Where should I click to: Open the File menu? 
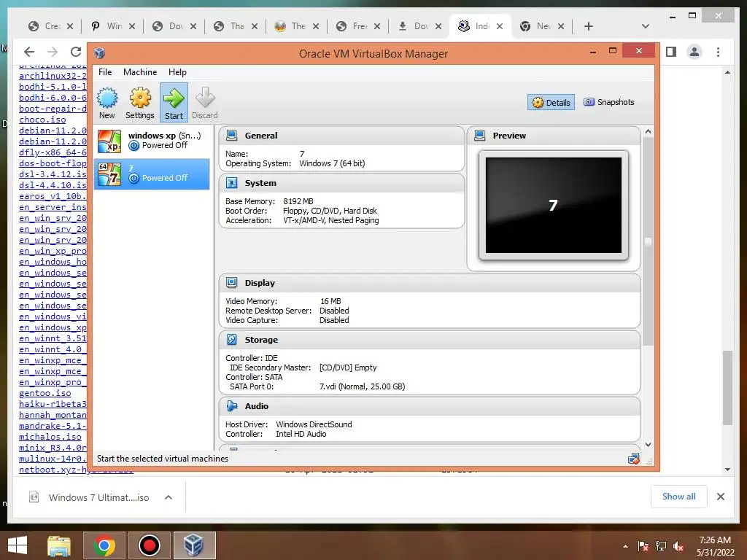[x=105, y=72]
